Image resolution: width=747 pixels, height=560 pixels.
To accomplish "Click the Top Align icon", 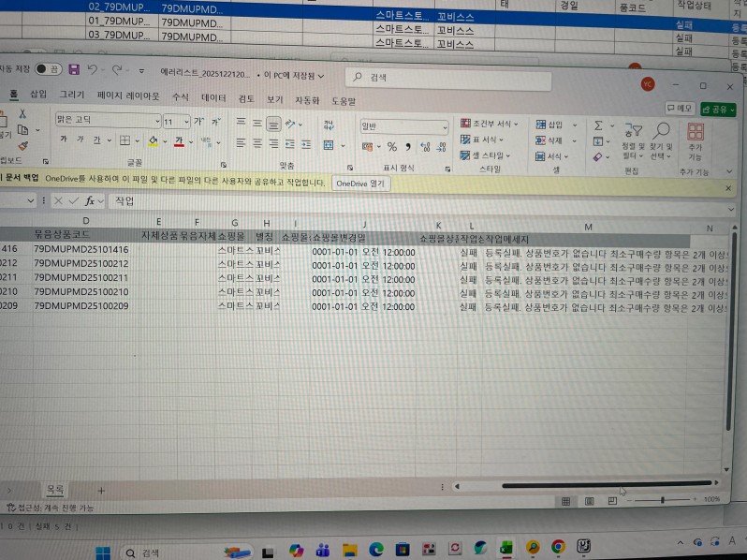I will point(242,123).
